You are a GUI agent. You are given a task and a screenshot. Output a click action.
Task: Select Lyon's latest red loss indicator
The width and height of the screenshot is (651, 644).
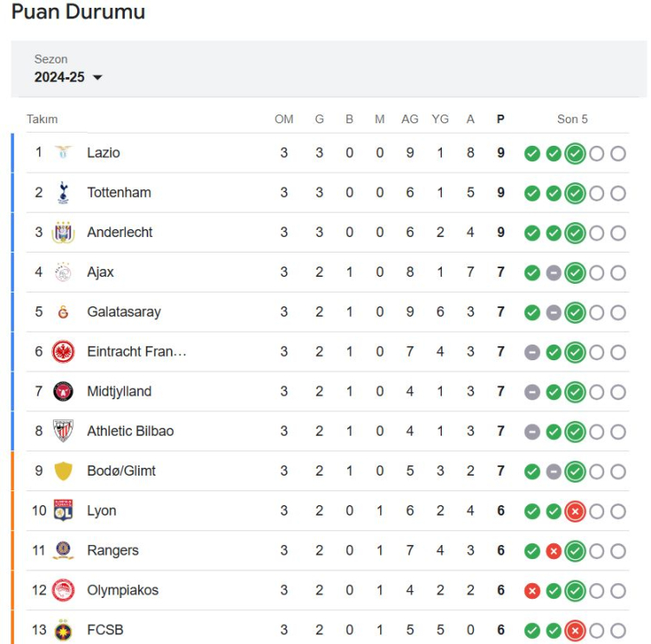pos(575,511)
